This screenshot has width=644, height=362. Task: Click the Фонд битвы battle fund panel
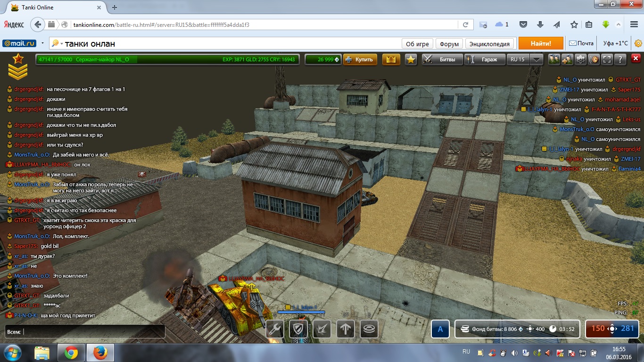coord(517,329)
